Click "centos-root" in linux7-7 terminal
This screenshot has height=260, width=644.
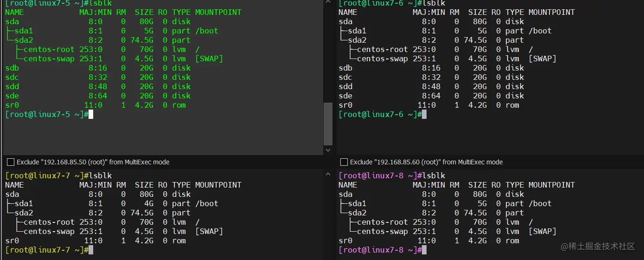pyautogui.click(x=49, y=222)
